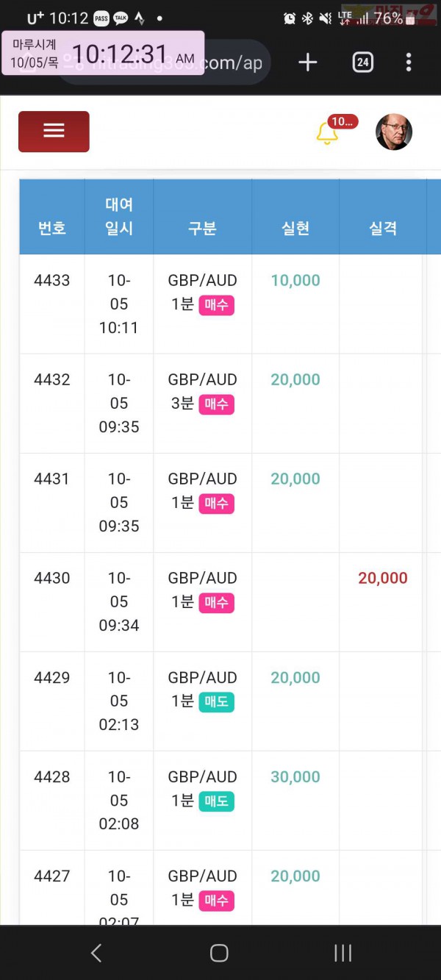441x980 pixels.
Task: Open the Android recent apps button
Action: [x=343, y=953]
